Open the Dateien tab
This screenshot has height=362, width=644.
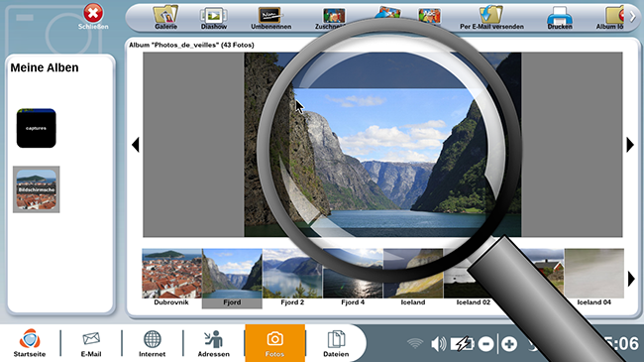[336, 343]
